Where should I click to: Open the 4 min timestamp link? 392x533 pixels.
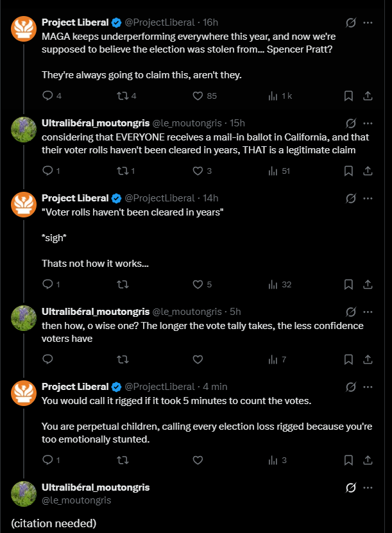[215, 387]
